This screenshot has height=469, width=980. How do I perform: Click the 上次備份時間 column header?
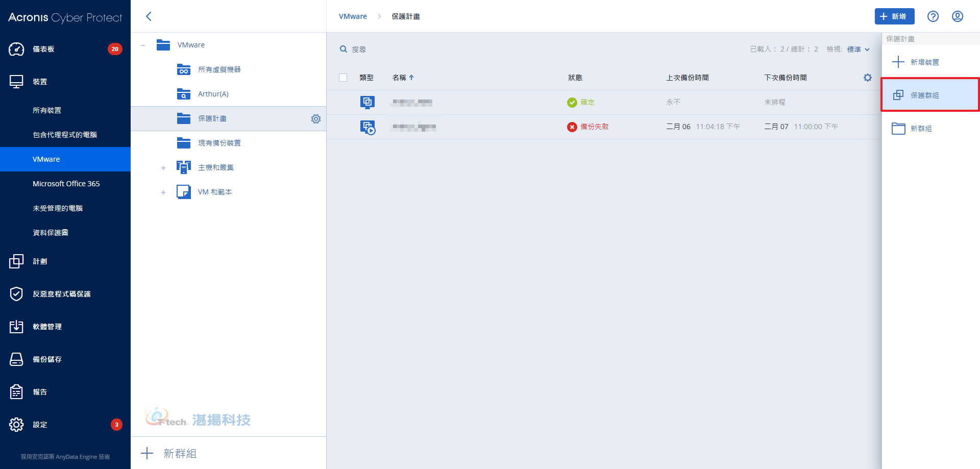click(x=687, y=78)
